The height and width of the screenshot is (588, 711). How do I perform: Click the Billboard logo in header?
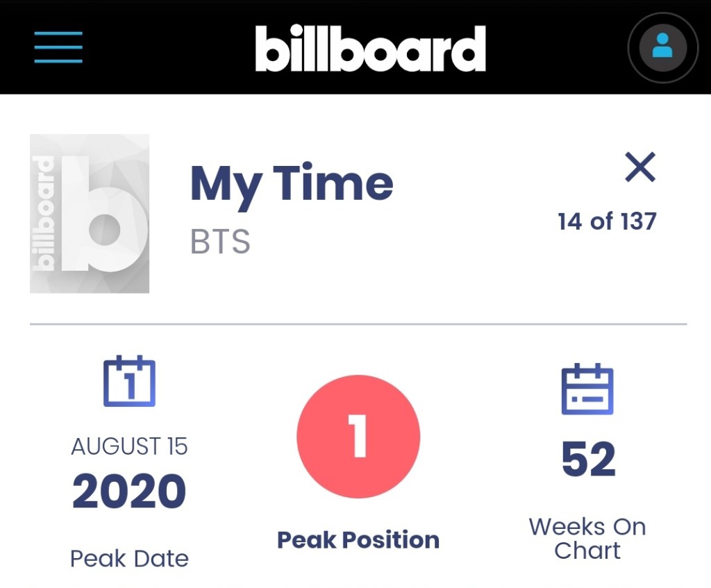coord(370,49)
